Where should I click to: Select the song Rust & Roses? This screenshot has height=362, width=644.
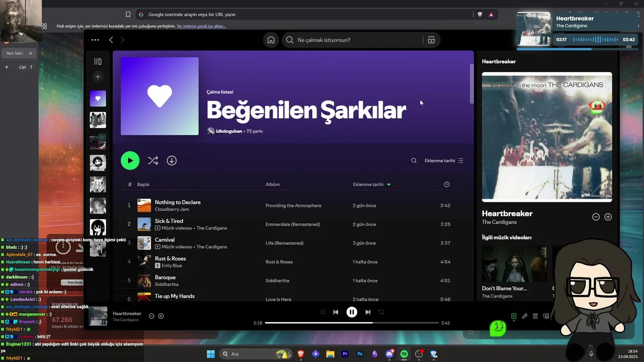point(171,258)
